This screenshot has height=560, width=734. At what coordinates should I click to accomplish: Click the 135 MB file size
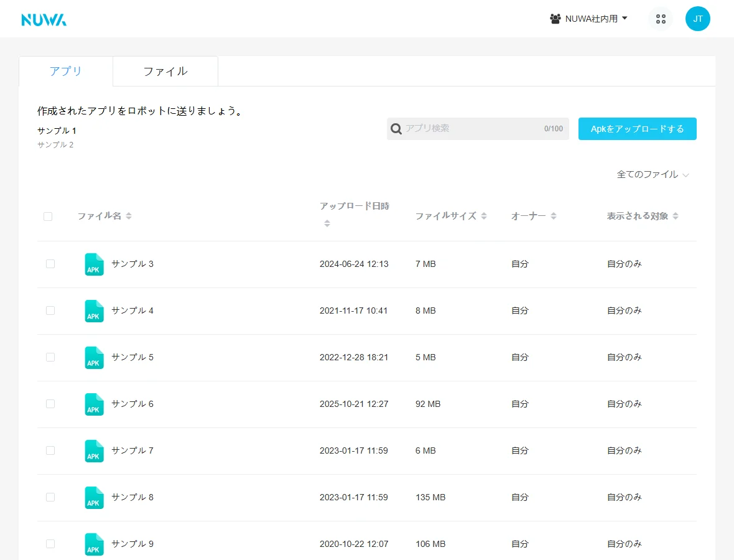tap(430, 497)
